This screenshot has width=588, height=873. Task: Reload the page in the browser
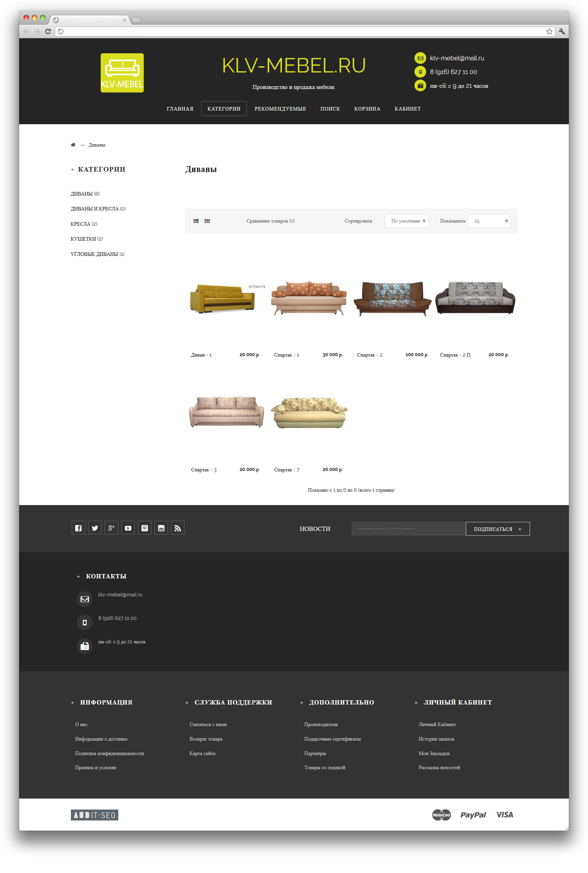(x=48, y=31)
